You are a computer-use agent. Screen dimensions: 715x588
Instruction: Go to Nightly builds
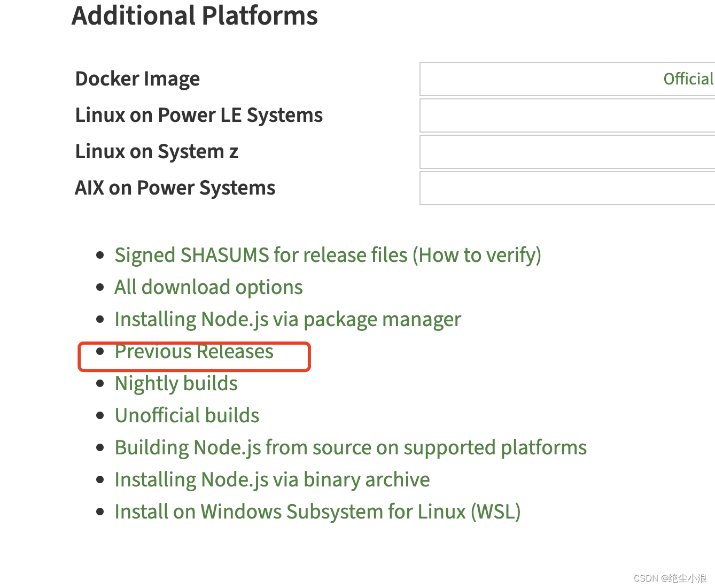pos(176,383)
